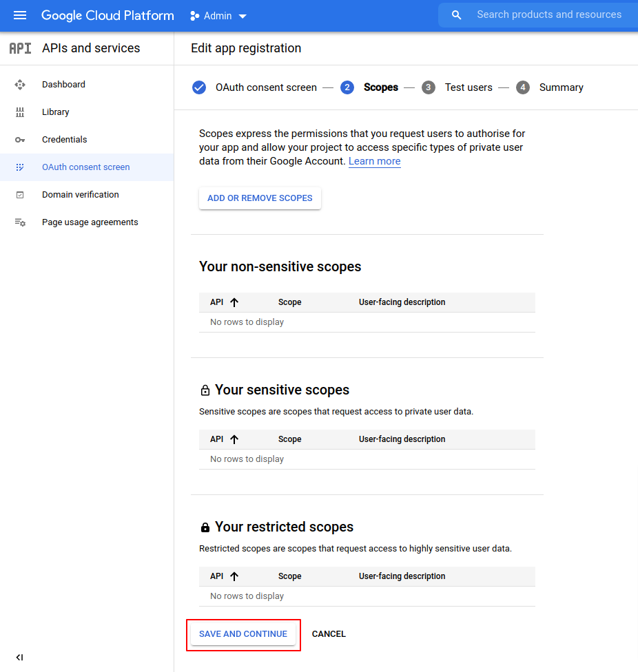
Task: Open the Learn more link
Action: point(374,161)
